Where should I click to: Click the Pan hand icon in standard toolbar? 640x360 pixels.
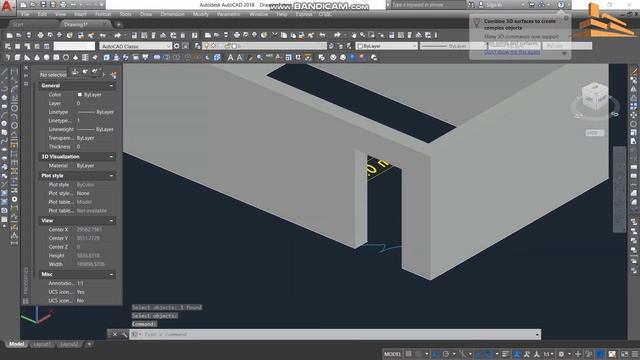[353, 36]
